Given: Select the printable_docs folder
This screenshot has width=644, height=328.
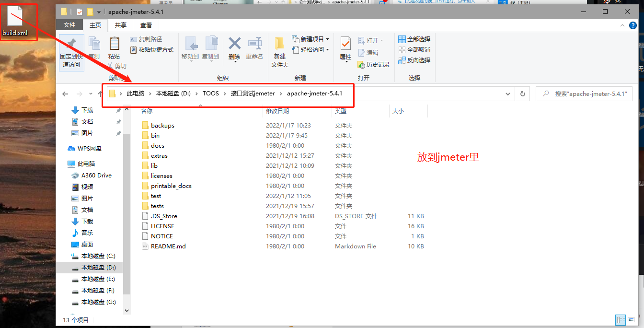Looking at the screenshot, I should tap(171, 186).
